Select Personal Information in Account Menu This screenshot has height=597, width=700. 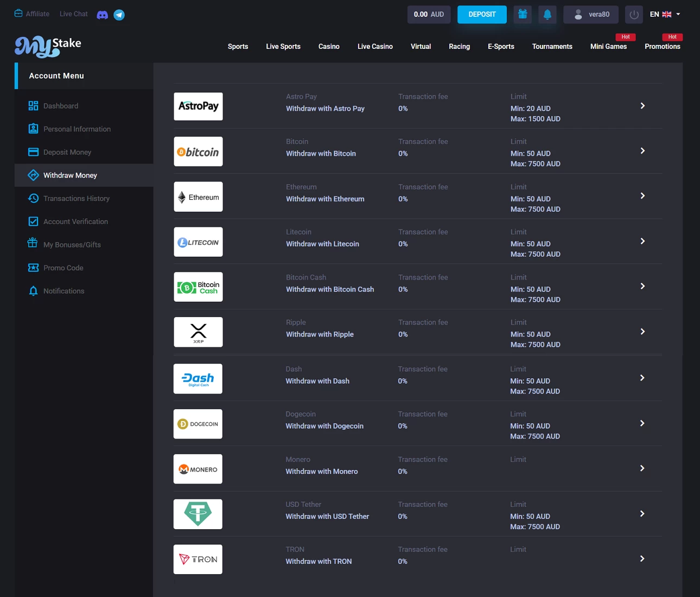pos(84,129)
